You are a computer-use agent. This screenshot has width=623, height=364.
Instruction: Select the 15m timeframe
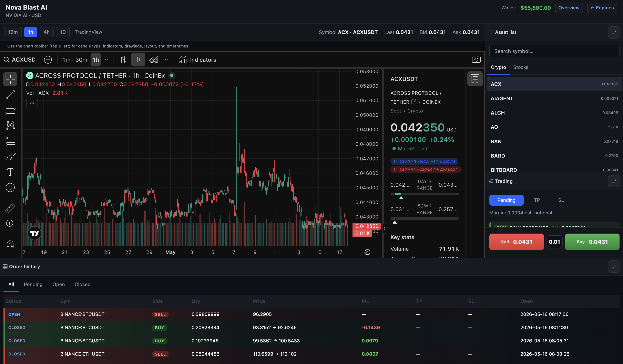[x=13, y=32]
